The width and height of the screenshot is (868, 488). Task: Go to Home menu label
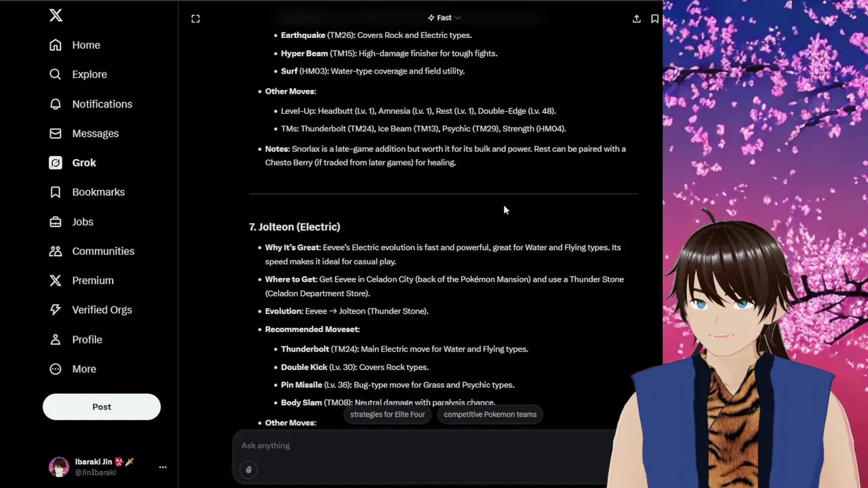86,45
